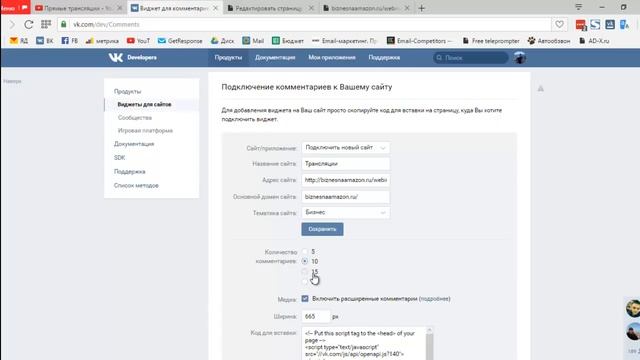This screenshot has height=360, width=640.
Task: Select 15 comments radio button
Action: click(x=305, y=271)
